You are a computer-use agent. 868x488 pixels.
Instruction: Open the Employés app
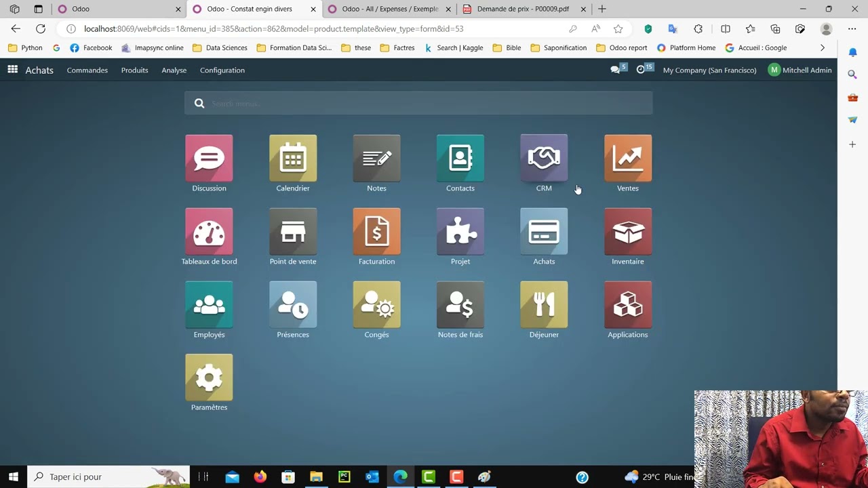pos(209,305)
